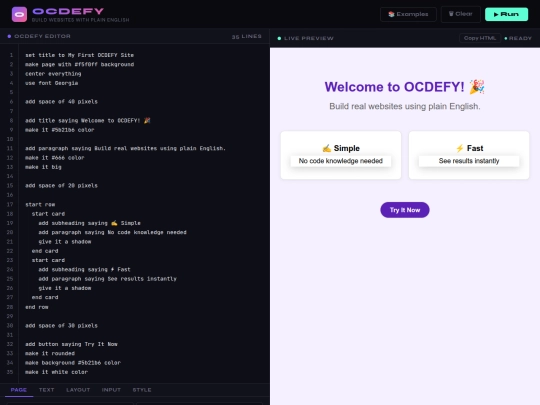Clear the editor with the Clear button
This screenshot has height=405, width=540.
point(460,14)
